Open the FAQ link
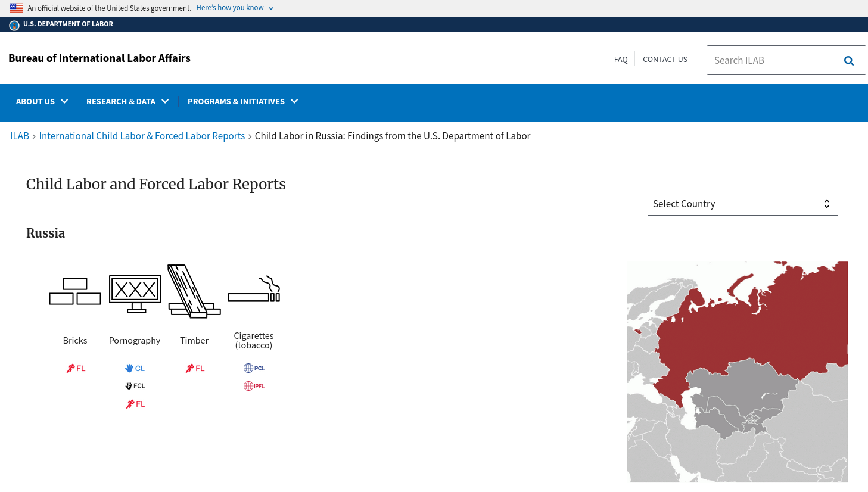Screen dimensions: 868x492 (x=621, y=60)
